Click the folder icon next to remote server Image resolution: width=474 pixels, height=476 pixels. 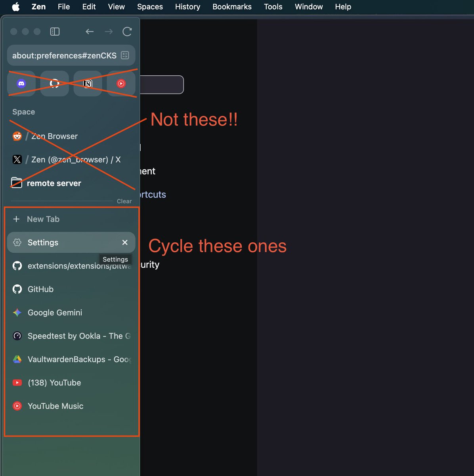tap(17, 183)
